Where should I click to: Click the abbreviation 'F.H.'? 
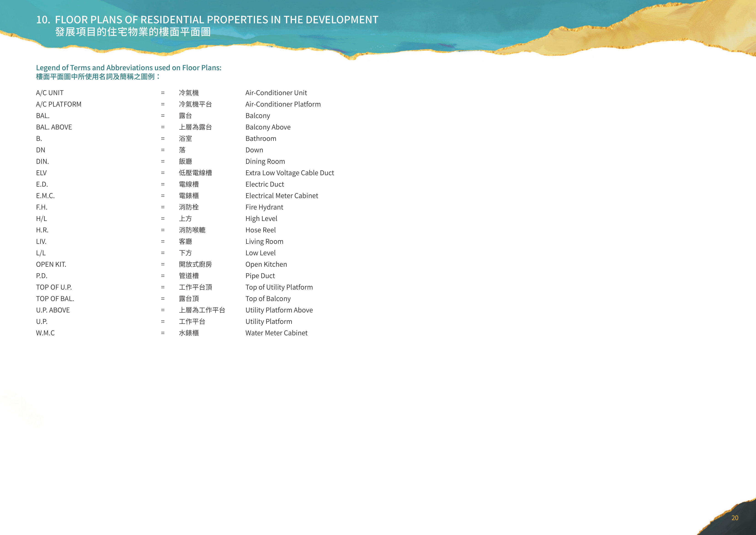(x=42, y=207)
